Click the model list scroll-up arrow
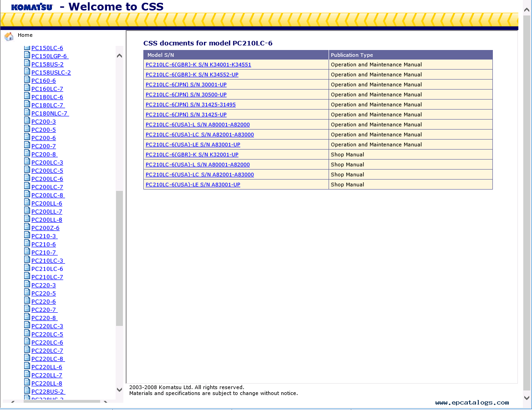Screen dimensions: 532x410 pos(119,55)
